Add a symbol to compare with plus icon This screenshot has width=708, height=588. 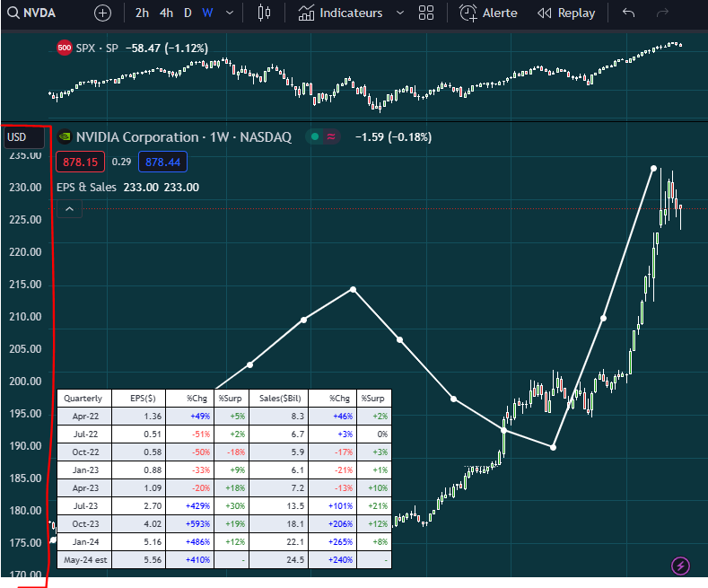tap(102, 13)
